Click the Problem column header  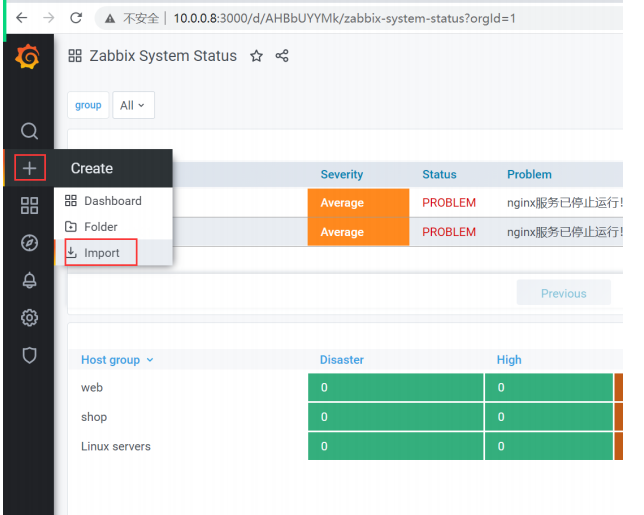pyautogui.click(x=529, y=174)
